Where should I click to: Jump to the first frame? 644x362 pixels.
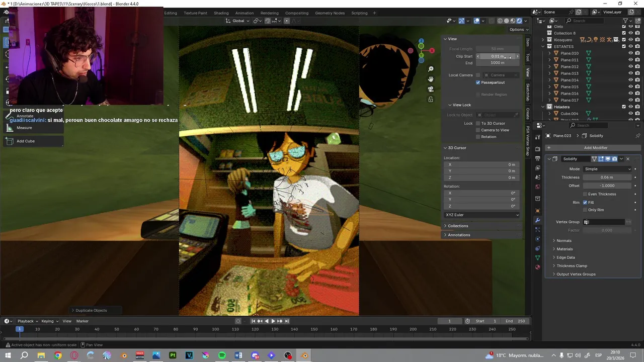253,321
